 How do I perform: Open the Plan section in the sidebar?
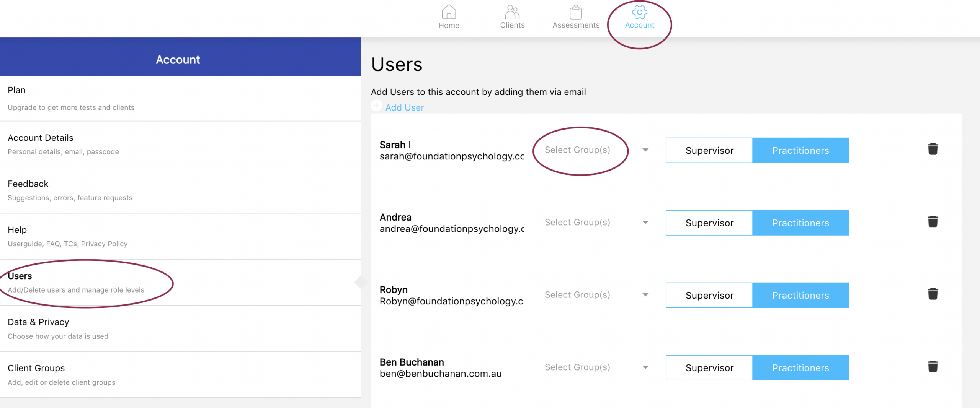pyautogui.click(x=180, y=98)
